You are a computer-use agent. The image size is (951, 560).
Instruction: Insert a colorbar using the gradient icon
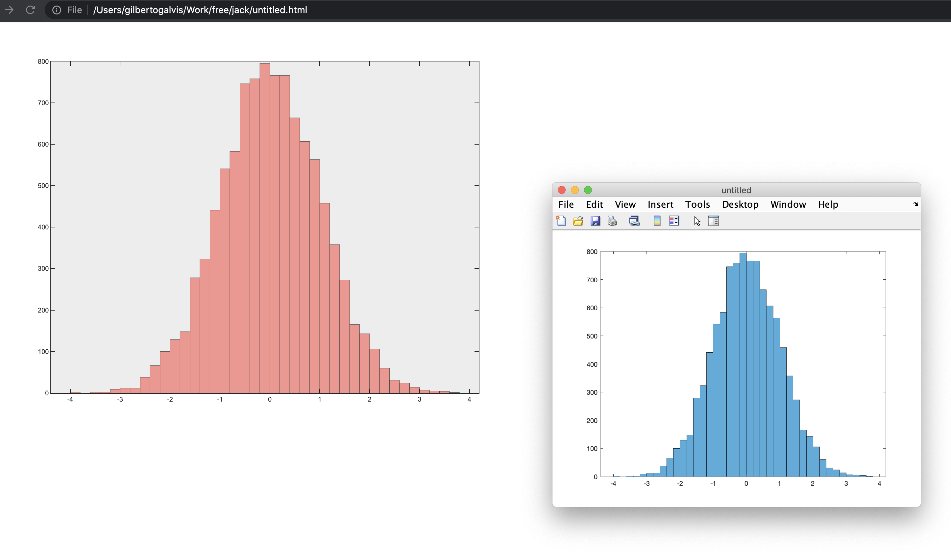click(x=657, y=221)
